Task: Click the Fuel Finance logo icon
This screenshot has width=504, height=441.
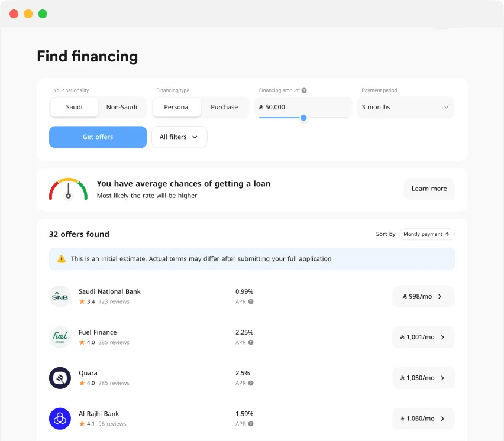Action: coord(60,337)
